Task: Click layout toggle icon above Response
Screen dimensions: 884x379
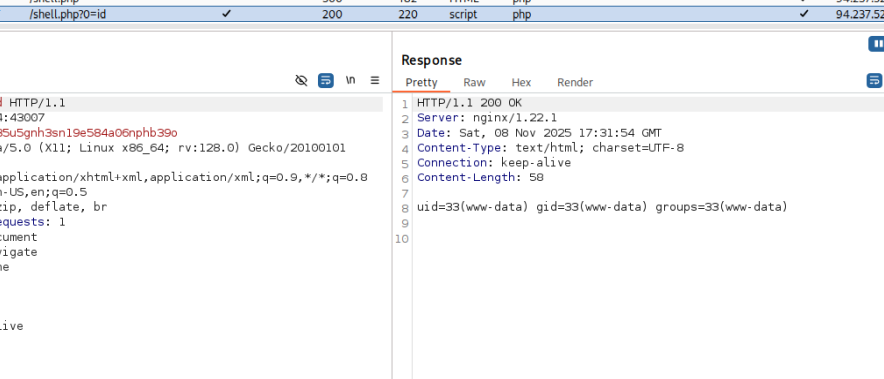Action: 876,43
